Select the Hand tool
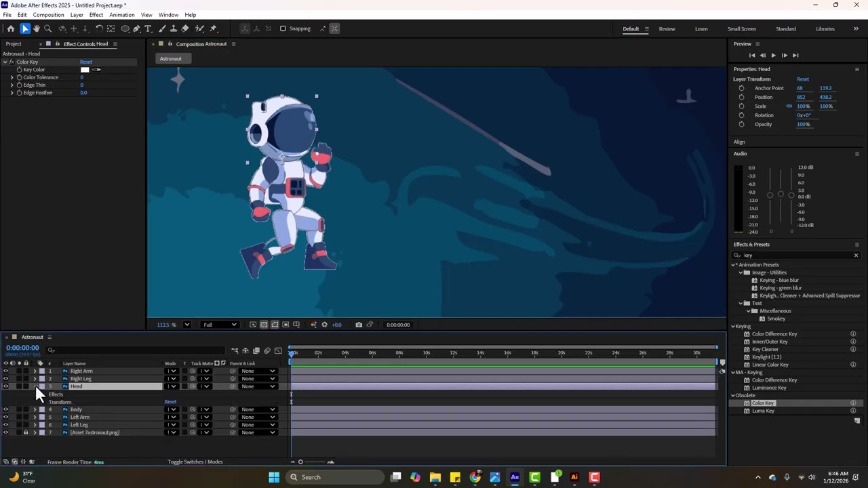 tap(37, 28)
